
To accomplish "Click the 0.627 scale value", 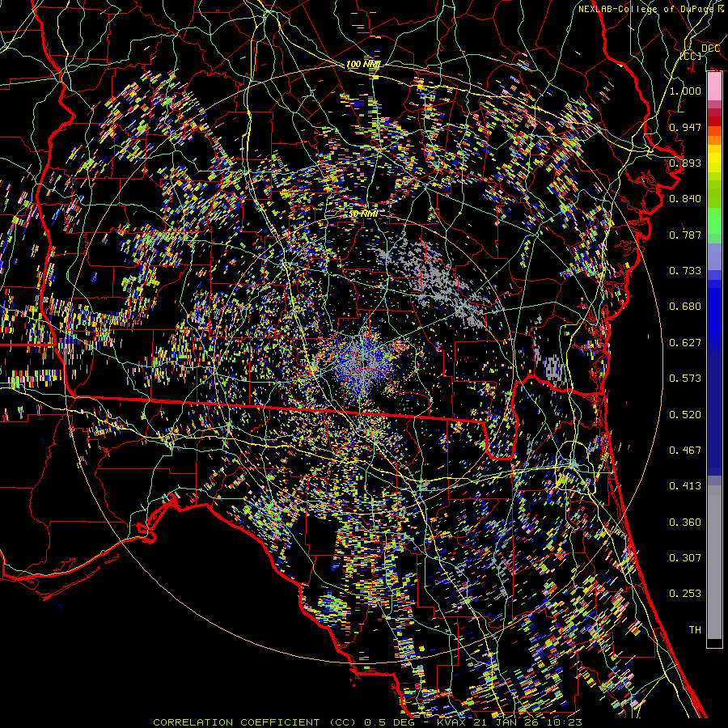I will click(685, 343).
